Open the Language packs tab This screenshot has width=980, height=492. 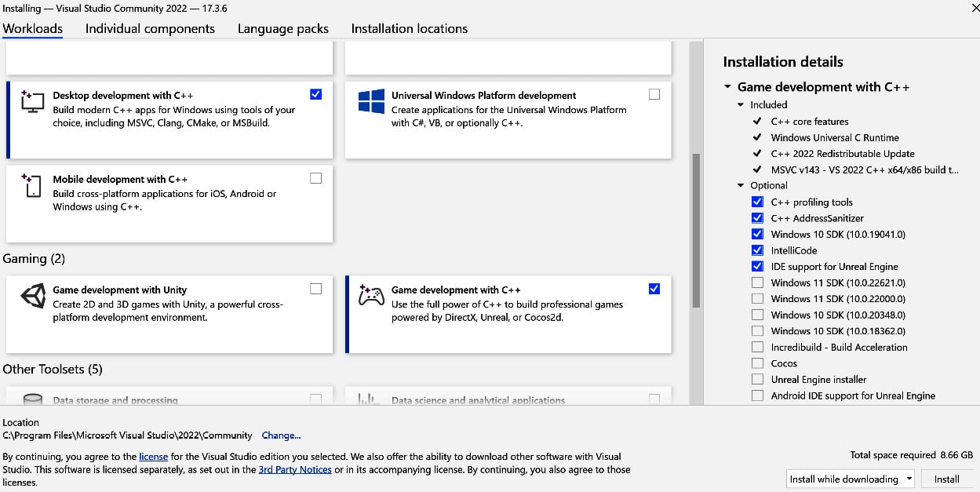click(283, 28)
